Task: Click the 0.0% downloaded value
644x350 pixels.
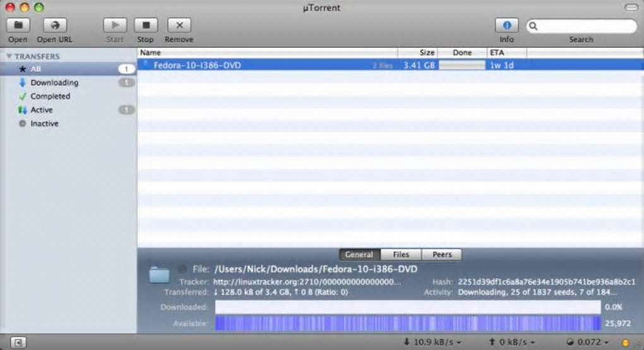Action: [x=614, y=307]
